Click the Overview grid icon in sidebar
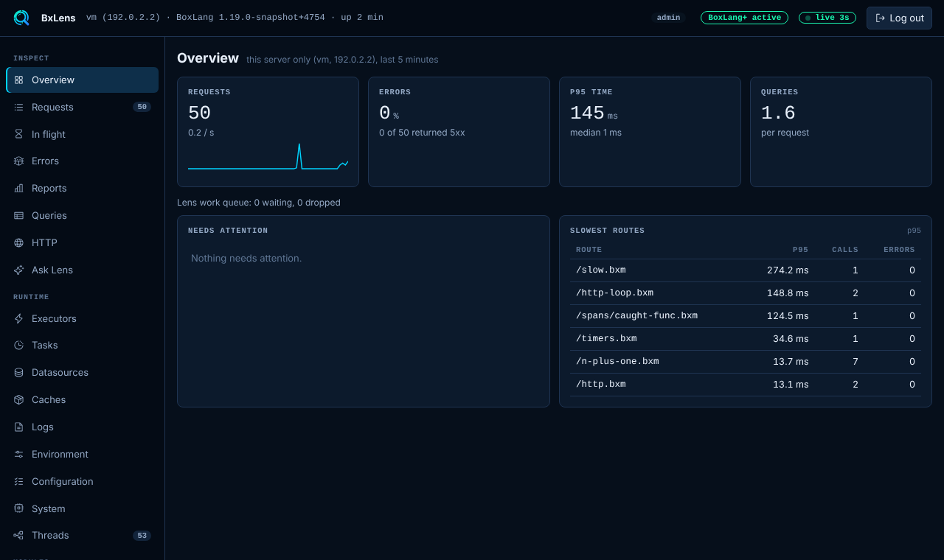944x560 pixels. click(x=18, y=80)
